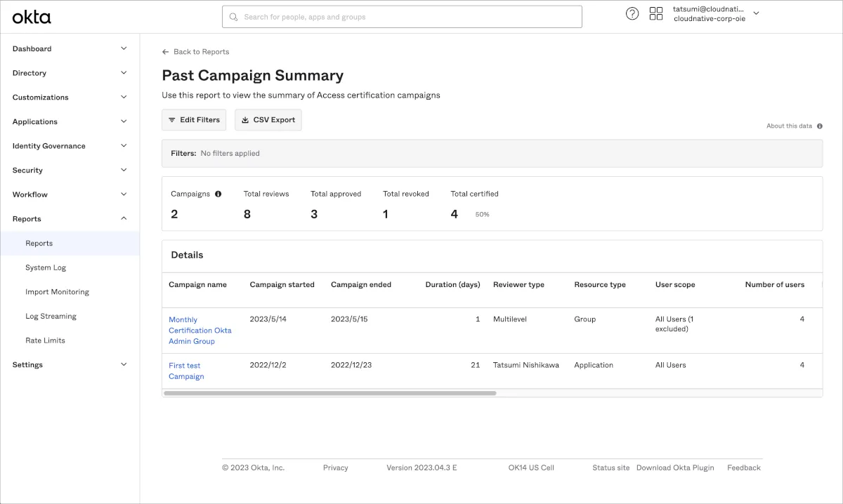Collapse the Reports sidebar section
The height and width of the screenshot is (504, 843).
point(124,219)
